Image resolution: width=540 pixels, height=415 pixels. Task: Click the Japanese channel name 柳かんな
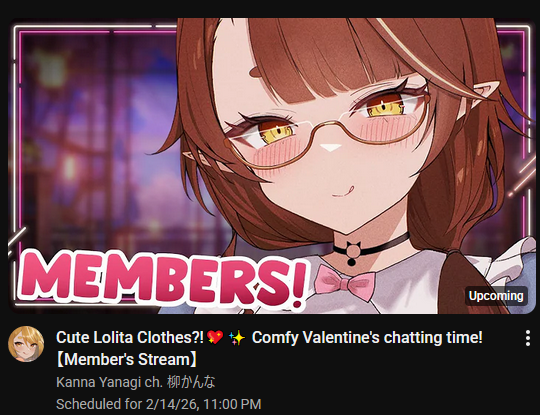(191, 382)
